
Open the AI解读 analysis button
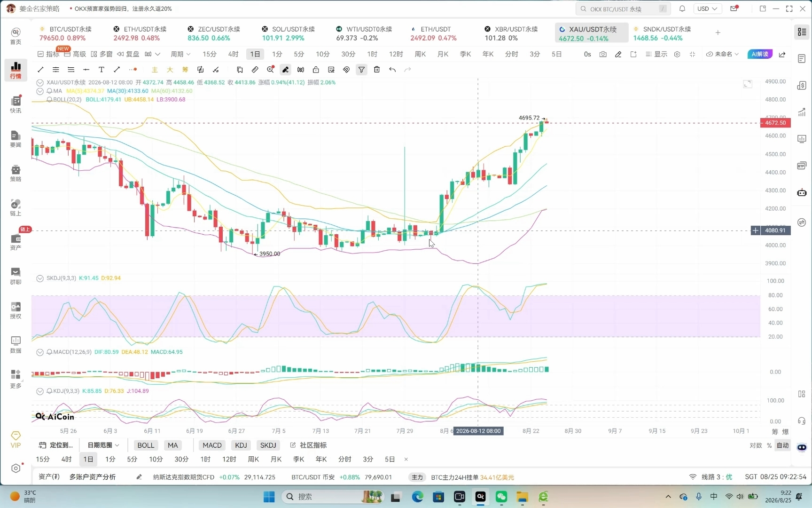pyautogui.click(x=760, y=54)
